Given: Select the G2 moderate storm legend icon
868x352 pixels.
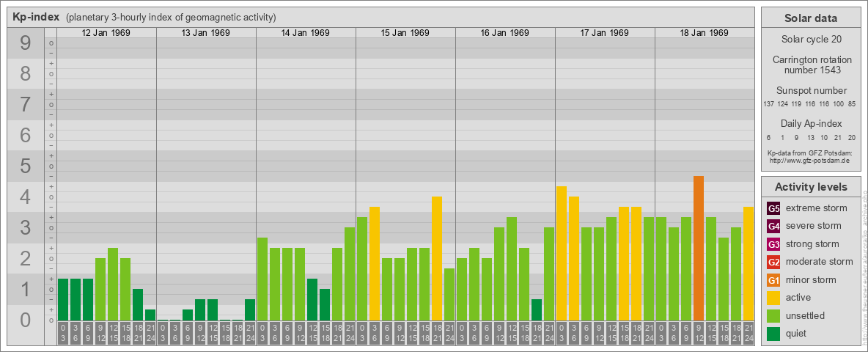Looking at the screenshot, I should coord(773,262).
